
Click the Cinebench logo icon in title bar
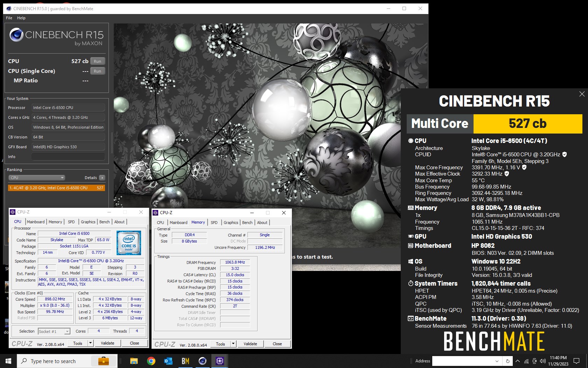(x=9, y=9)
